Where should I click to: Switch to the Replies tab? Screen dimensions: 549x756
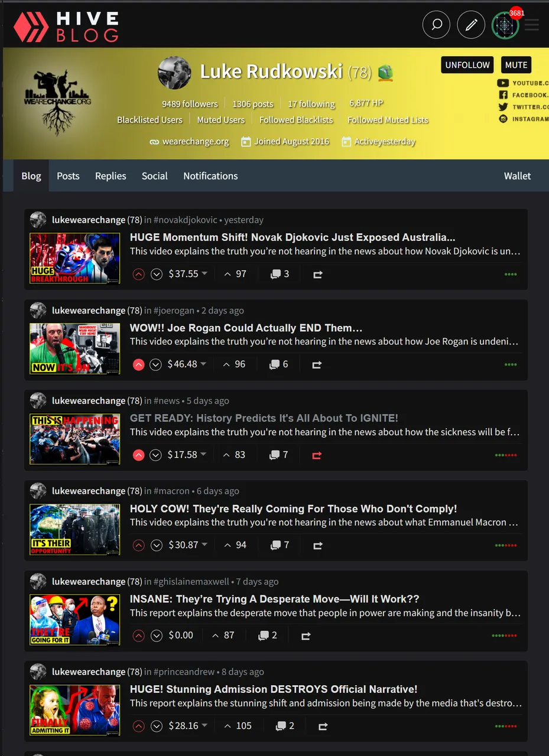click(x=111, y=176)
